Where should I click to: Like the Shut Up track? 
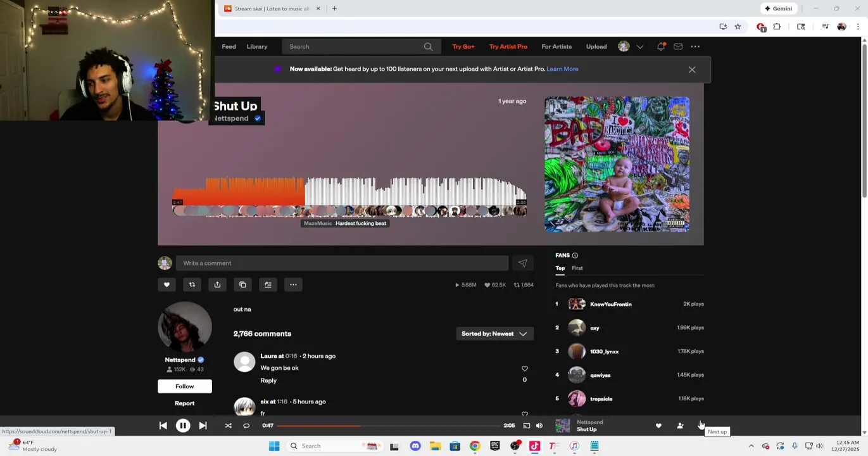coord(167,285)
